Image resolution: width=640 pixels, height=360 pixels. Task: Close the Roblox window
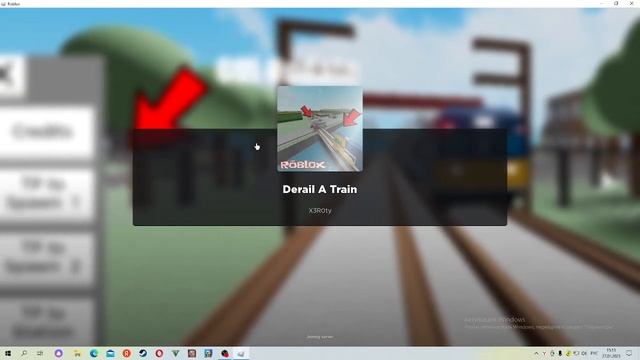click(x=631, y=4)
